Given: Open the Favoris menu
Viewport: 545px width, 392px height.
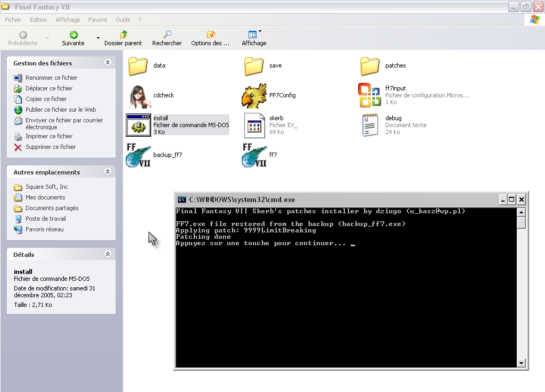Looking at the screenshot, I should [98, 20].
